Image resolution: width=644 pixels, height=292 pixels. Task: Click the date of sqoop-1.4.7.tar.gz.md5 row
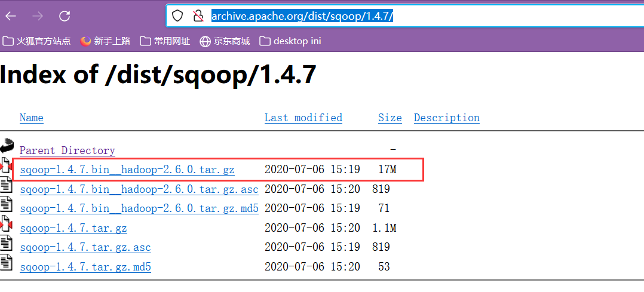[312, 268]
